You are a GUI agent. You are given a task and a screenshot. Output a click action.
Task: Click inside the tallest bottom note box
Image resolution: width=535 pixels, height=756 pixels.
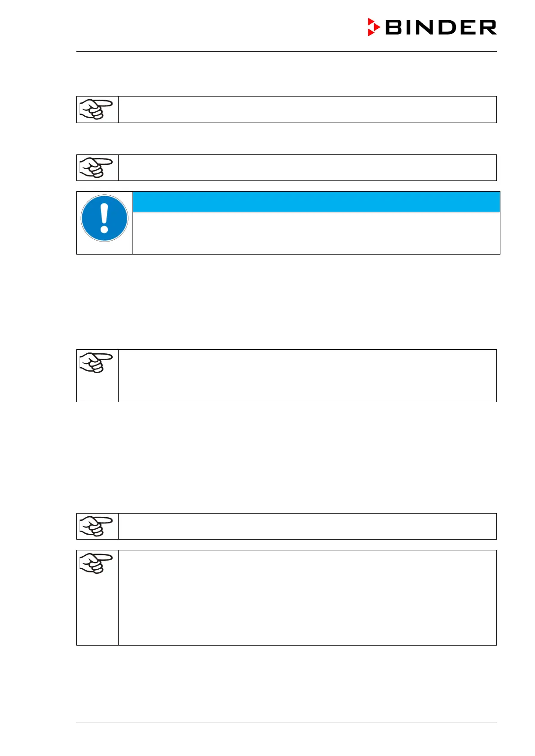point(307,598)
